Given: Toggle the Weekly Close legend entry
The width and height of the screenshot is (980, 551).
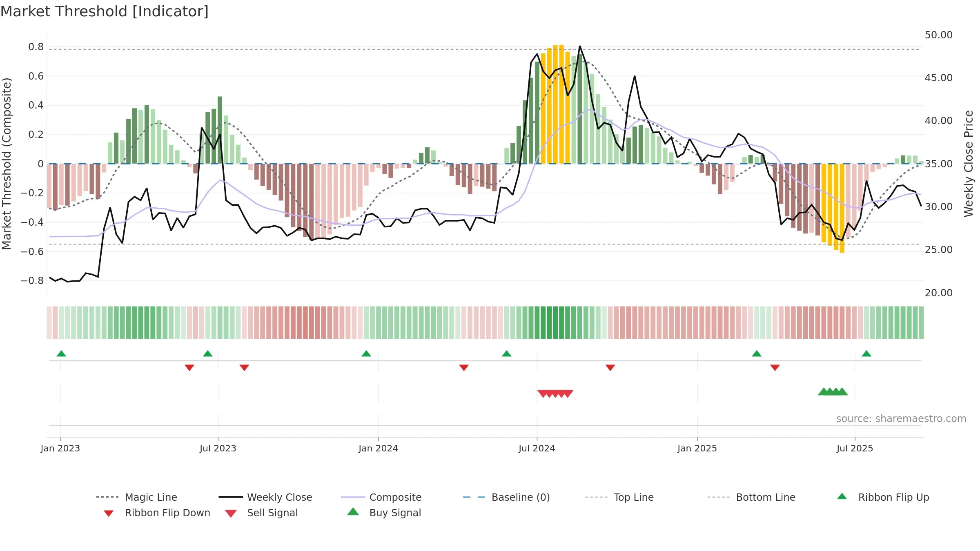Looking at the screenshot, I should coord(265,497).
